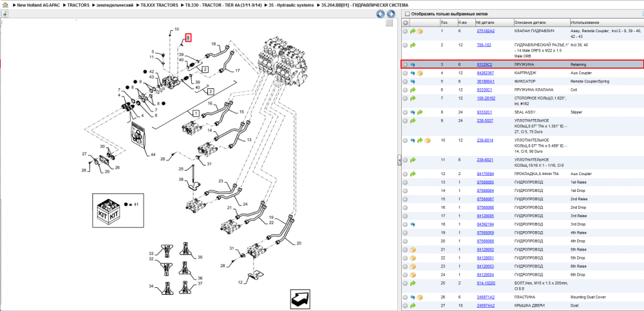
Task: Toggle the selection circle for row 24
Action: (405, 274)
